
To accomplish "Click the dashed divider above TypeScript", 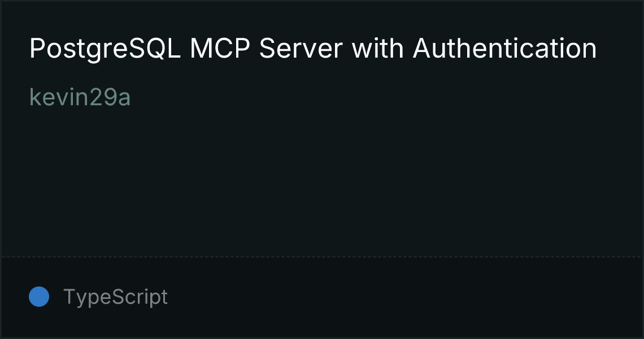I will 322,257.
